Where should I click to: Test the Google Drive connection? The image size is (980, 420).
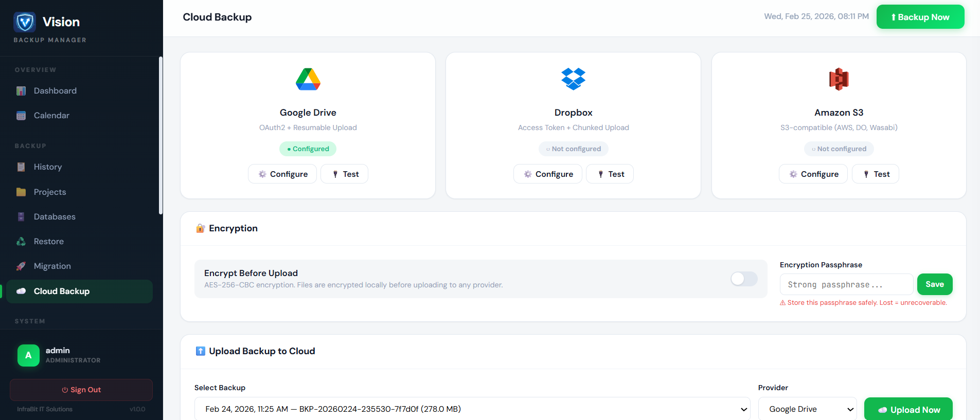344,174
